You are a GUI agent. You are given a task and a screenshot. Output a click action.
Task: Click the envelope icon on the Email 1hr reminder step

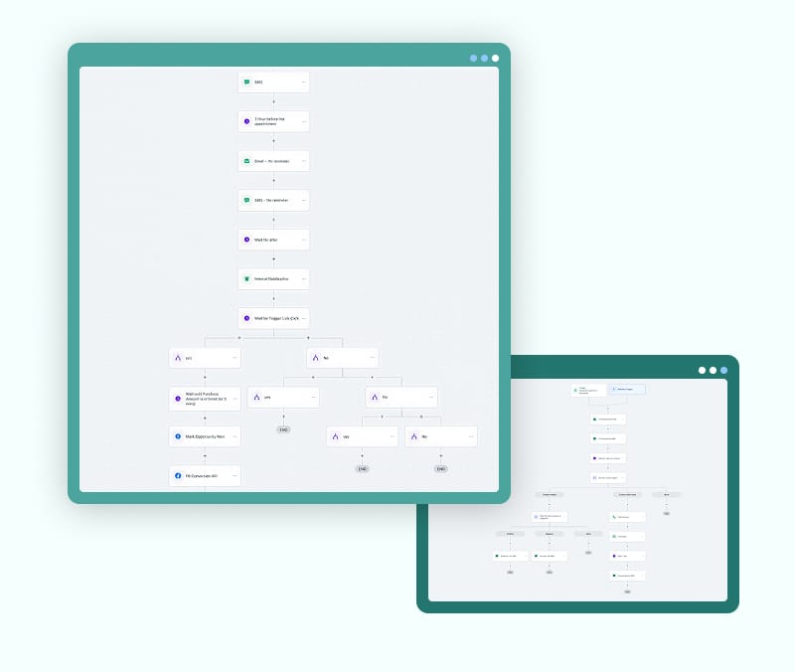click(x=246, y=161)
